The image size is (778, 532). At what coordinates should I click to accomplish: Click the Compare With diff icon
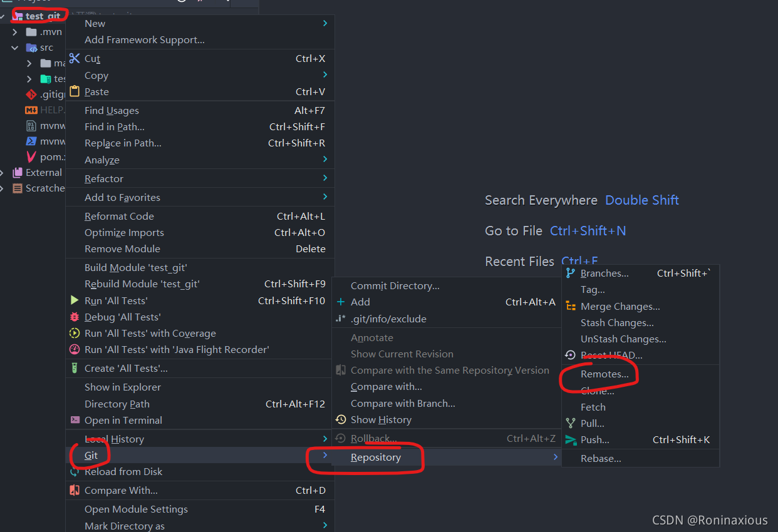75,490
